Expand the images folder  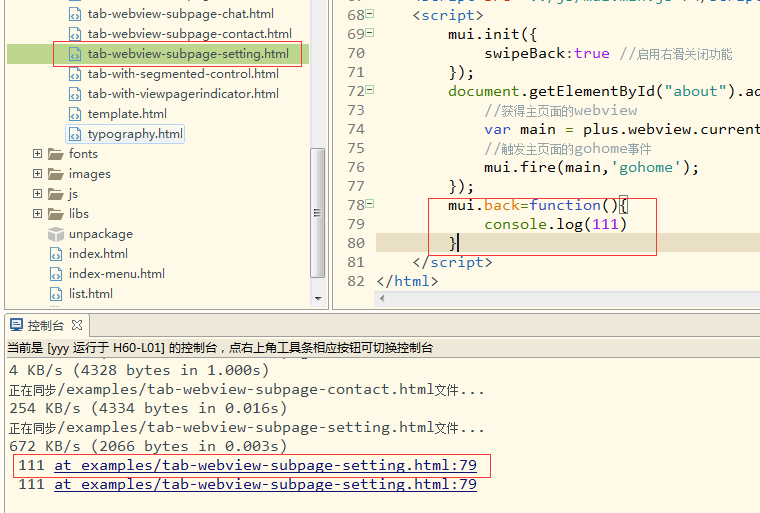(x=37, y=174)
